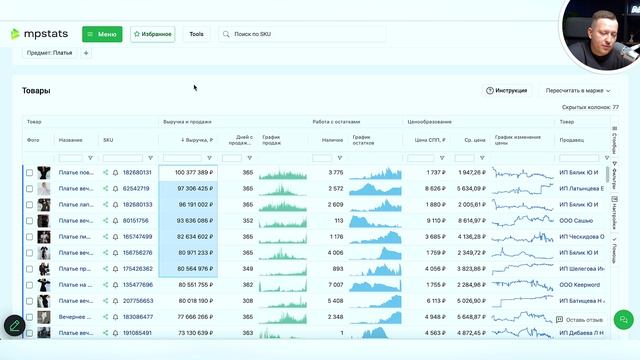Screen dimensions: 640x360
Task: Open product photo for SKU 62542719
Action: tap(44, 189)
